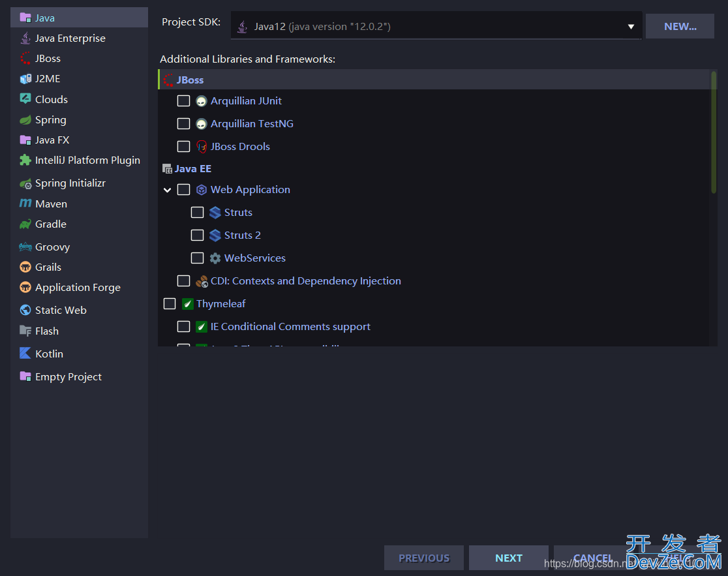
Task: Click the "JBoss Drools" framework label
Action: (240, 147)
